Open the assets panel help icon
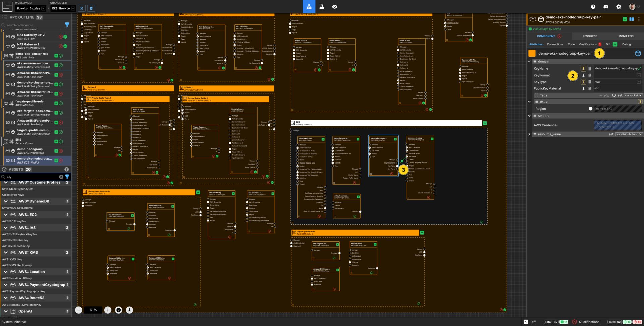 coord(66,169)
